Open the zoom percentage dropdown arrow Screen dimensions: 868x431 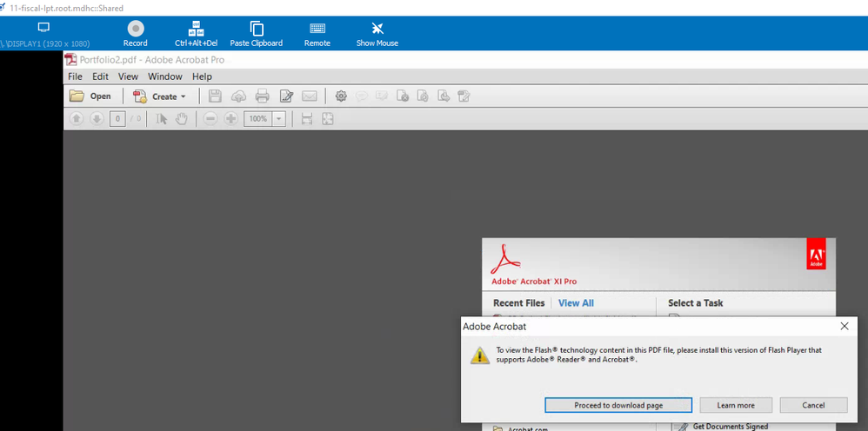[x=279, y=118]
